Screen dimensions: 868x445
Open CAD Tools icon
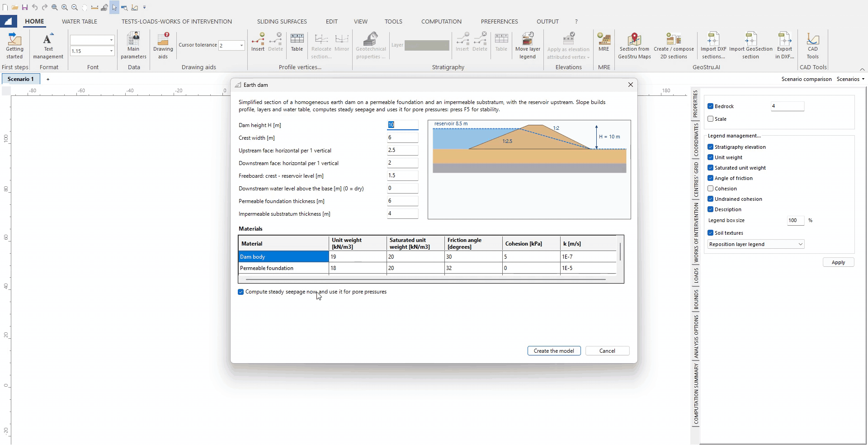pos(812,46)
